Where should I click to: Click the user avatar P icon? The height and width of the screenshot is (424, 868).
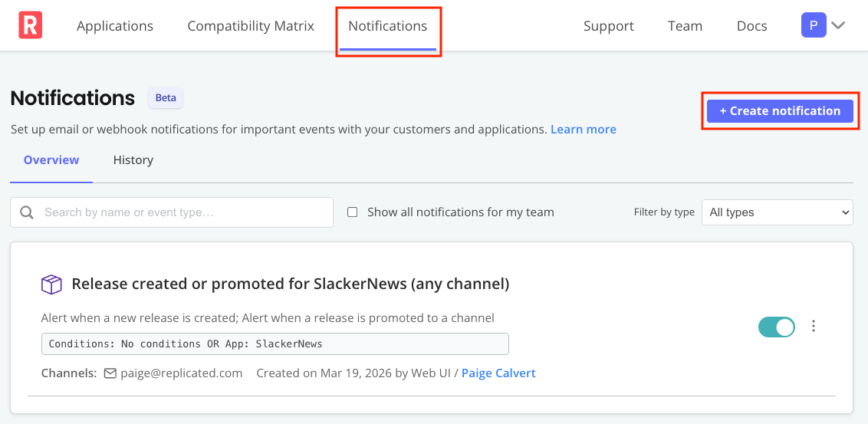(x=813, y=25)
